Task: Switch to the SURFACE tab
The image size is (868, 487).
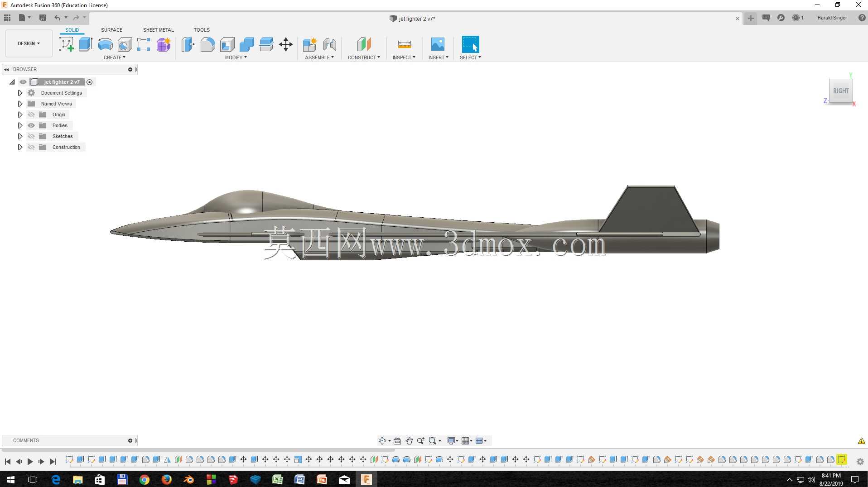Action: click(x=111, y=30)
